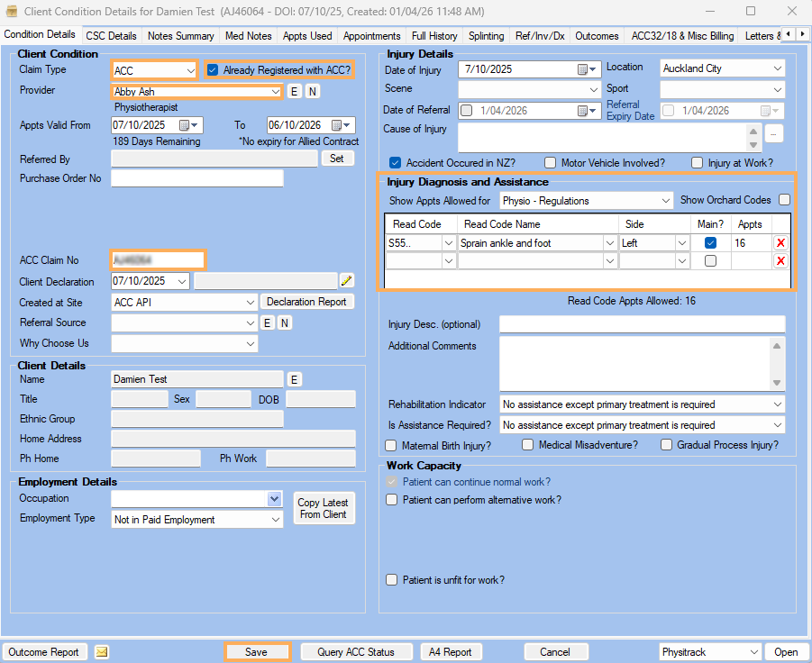Delete the Sprain ankle and foot row
Viewport: 812px width, 663px height.
click(x=780, y=243)
